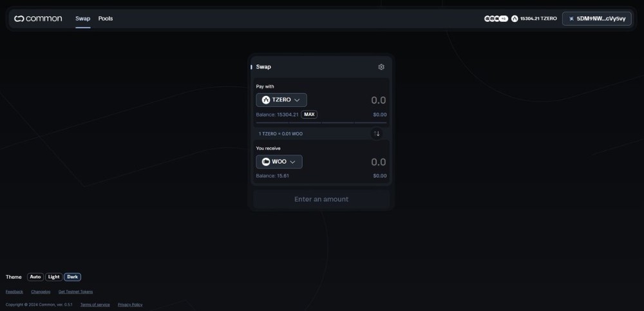Click the Balance: 15.61 text
644x311 pixels.
click(272, 176)
